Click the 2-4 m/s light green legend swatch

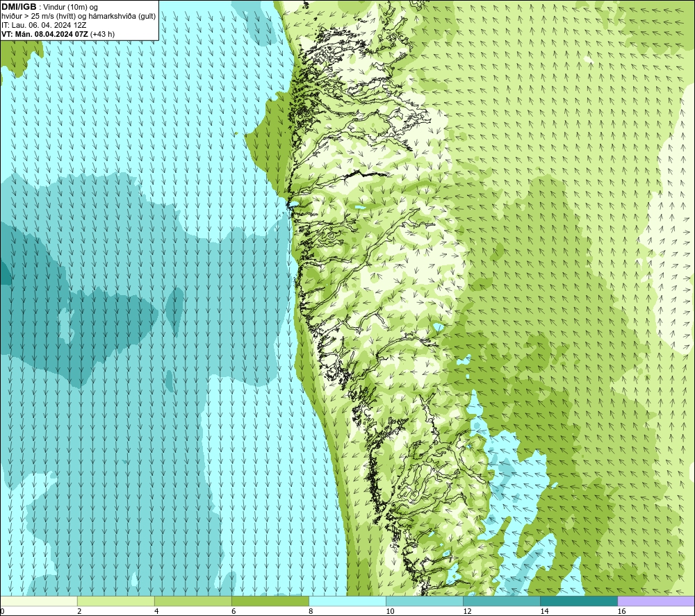coord(116,601)
